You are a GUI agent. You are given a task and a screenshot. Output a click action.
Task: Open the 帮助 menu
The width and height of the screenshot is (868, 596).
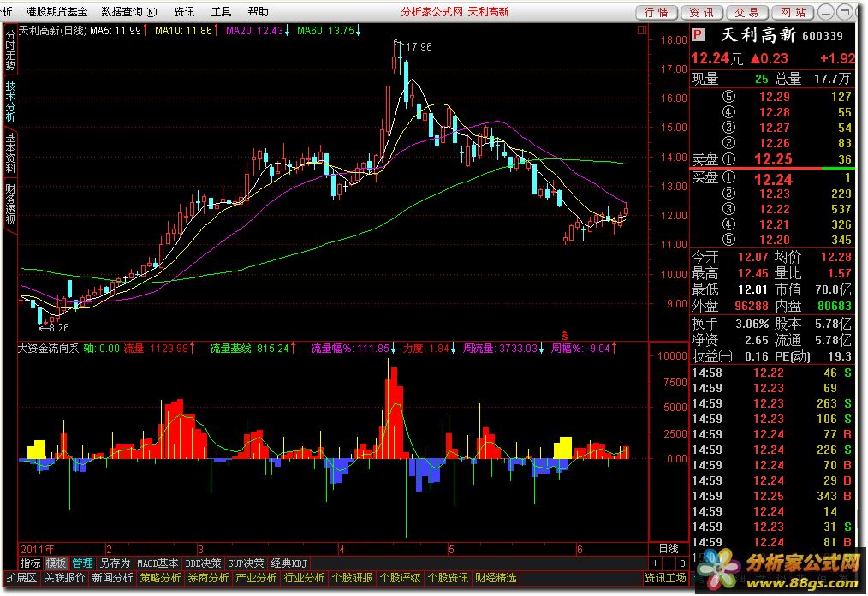[258, 12]
